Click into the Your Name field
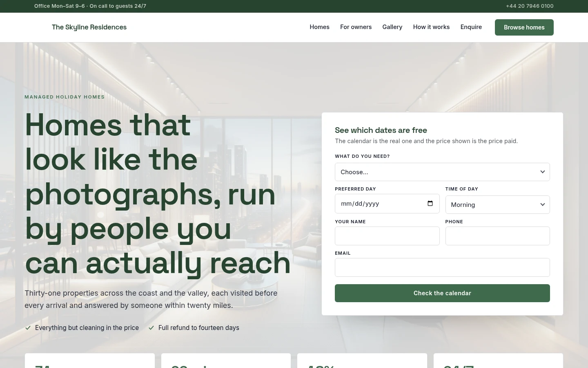 (387, 236)
